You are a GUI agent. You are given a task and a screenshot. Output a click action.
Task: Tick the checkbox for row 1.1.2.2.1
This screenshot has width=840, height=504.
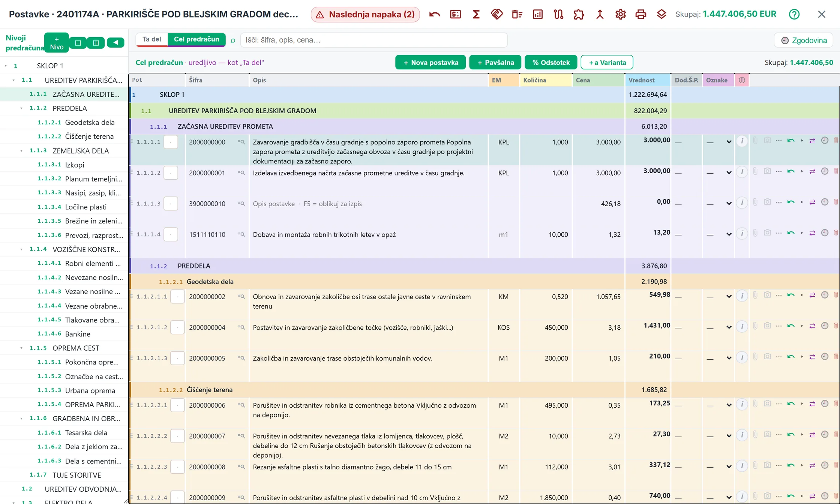(177, 405)
